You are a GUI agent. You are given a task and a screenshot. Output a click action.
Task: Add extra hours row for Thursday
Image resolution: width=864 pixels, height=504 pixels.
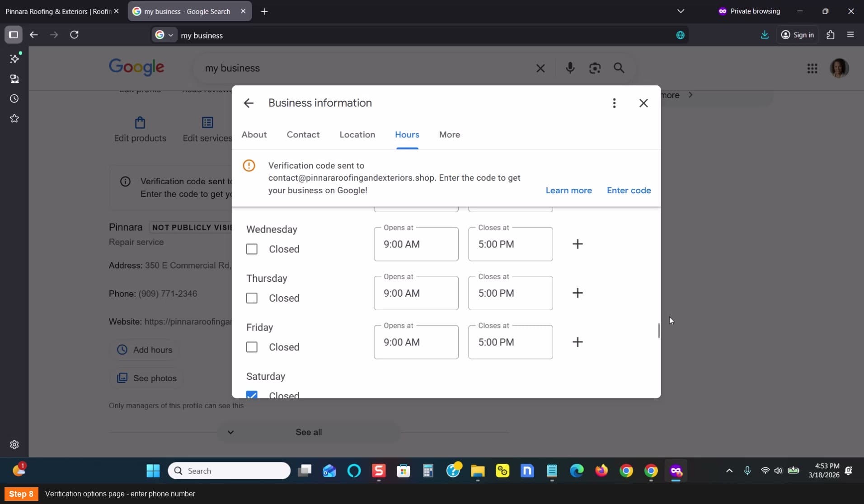pyautogui.click(x=578, y=293)
